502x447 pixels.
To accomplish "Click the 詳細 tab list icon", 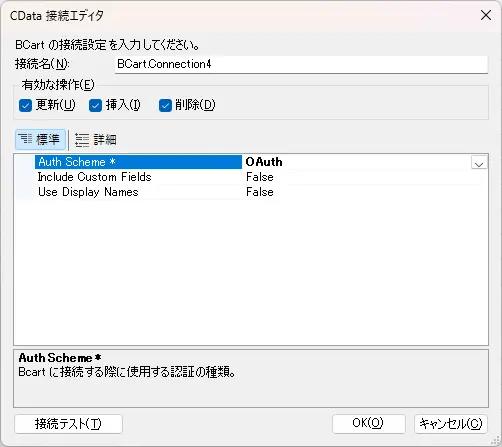I will point(82,140).
